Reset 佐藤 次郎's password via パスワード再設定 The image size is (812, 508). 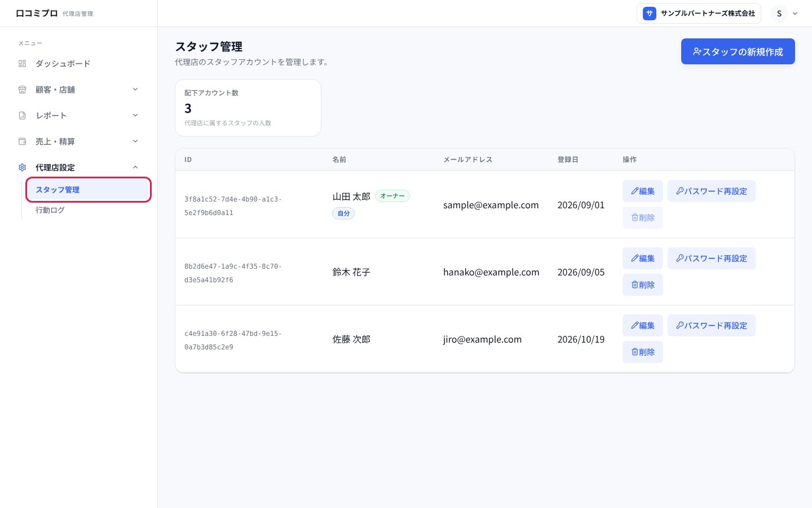[x=712, y=326]
